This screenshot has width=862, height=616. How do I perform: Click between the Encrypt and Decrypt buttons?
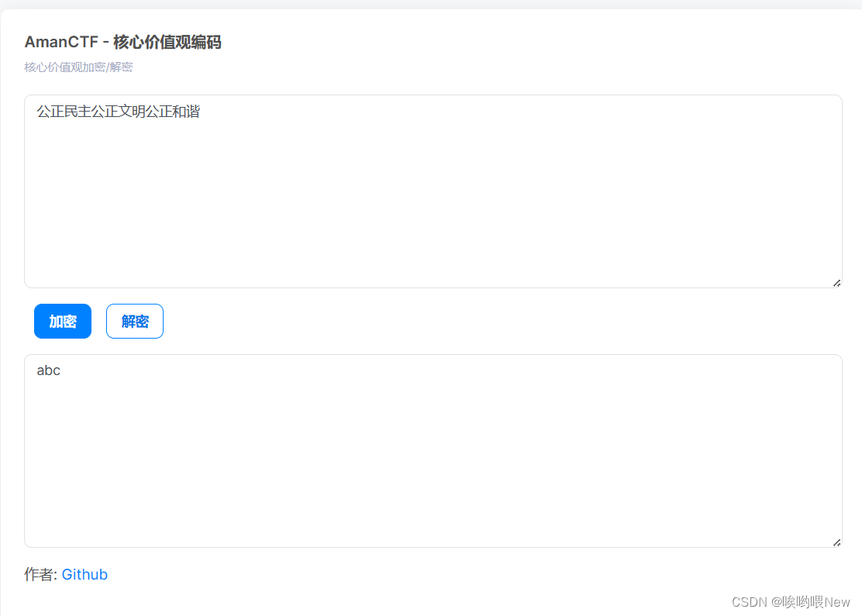[x=99, y=321]
